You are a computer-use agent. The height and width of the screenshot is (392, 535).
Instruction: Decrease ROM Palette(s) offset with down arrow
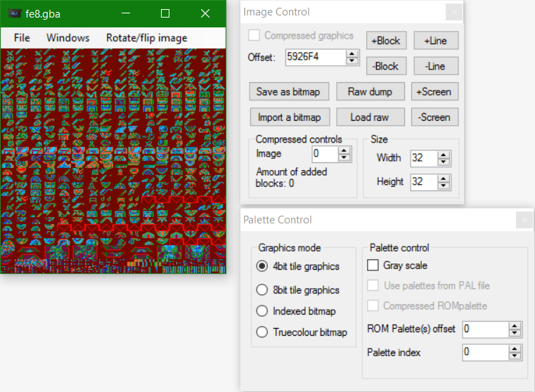pyautogui.click(x=515, y=333)
